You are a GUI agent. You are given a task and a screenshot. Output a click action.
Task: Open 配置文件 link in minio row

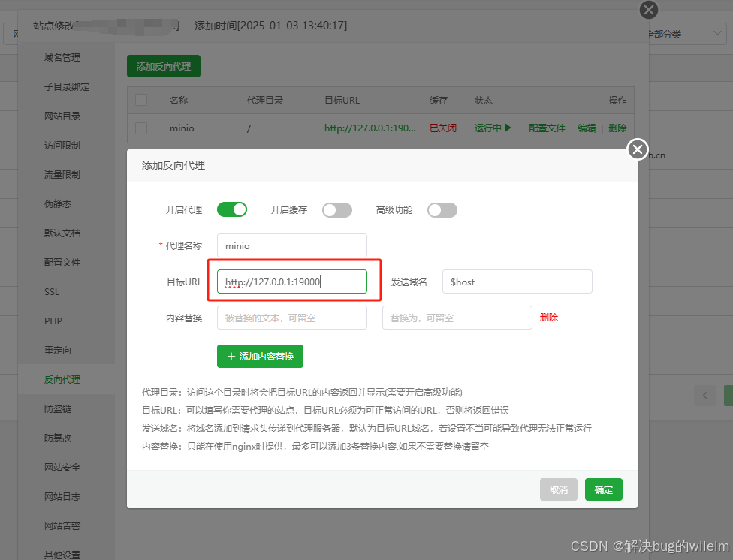(x=547, y=128)
